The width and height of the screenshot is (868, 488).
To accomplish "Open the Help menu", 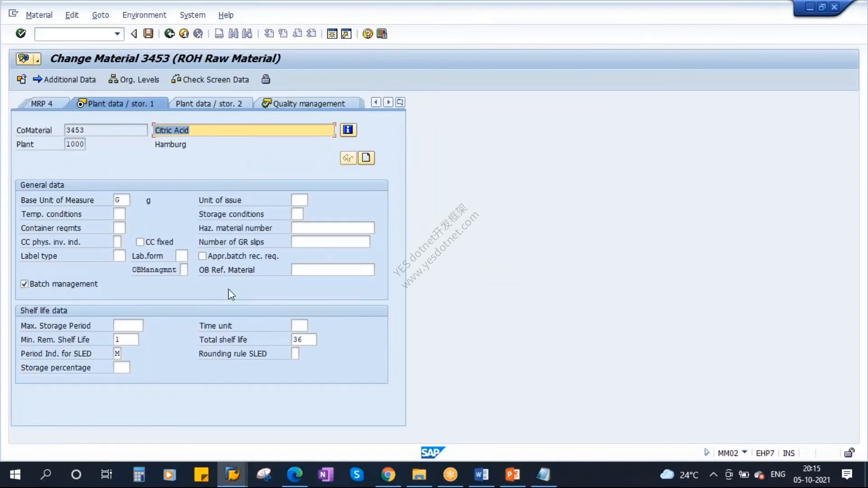I will (226, 15).
